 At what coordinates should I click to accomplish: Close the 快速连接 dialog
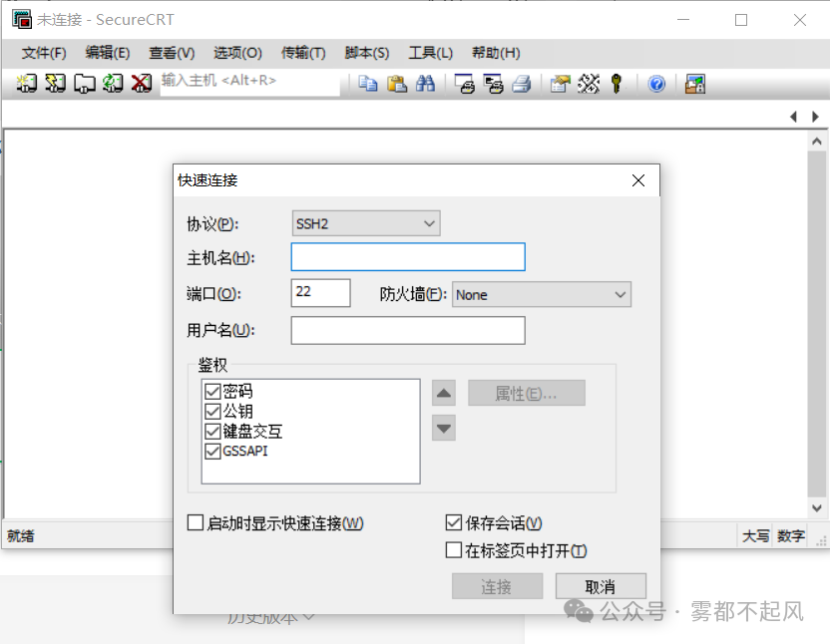click(x=638, y=180)
